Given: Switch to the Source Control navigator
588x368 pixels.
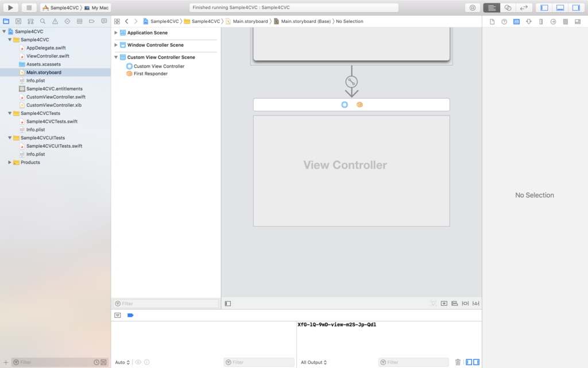Looking at the screenshot, I should [x=18, y=21].
